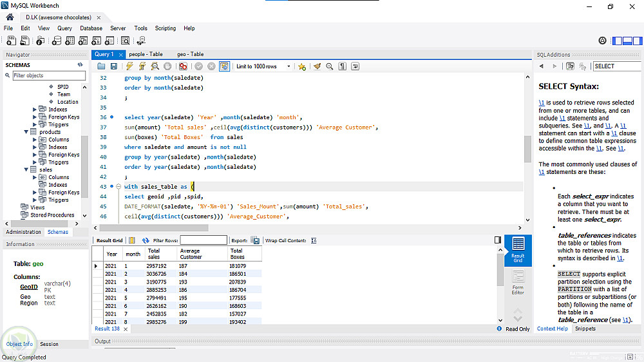
Task: Open the Database menu
Action: (x=91, y=28)
